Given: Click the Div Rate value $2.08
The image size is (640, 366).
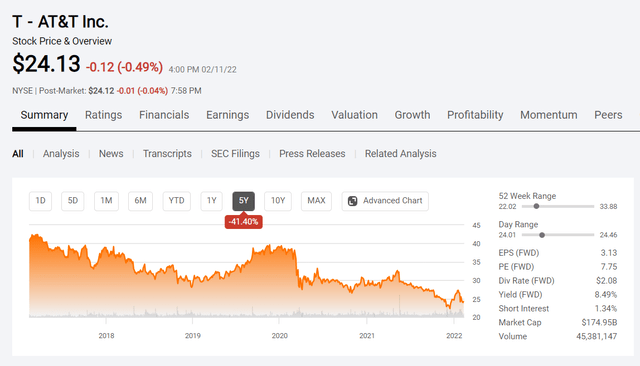Looking at the screenshot, I should (x=607, y=281).
